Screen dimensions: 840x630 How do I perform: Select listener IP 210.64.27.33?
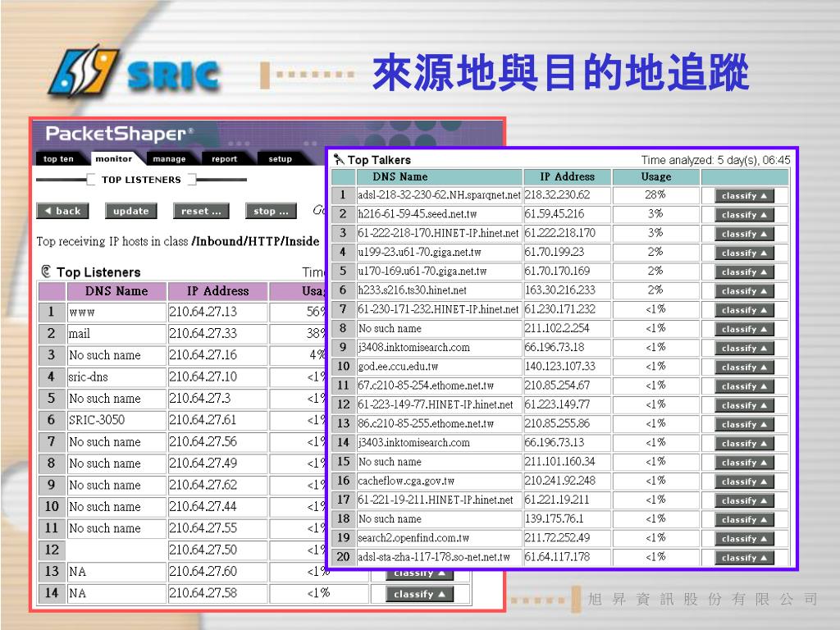coord(203,333)
